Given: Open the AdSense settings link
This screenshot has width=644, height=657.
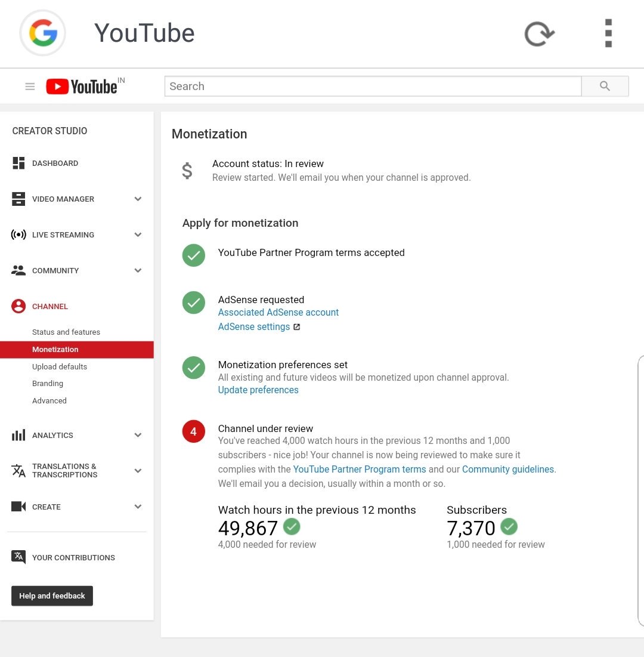Looking at the screenshot, I should (x=254, y=327).
